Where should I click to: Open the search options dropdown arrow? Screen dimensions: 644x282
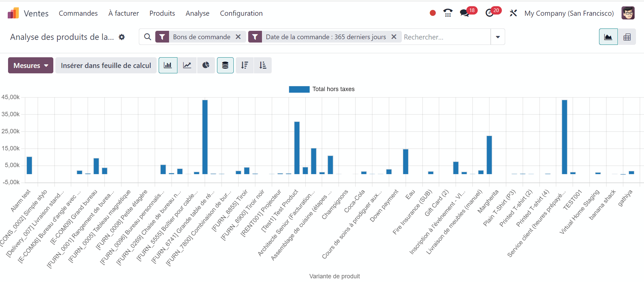click(x=498, y=37)
